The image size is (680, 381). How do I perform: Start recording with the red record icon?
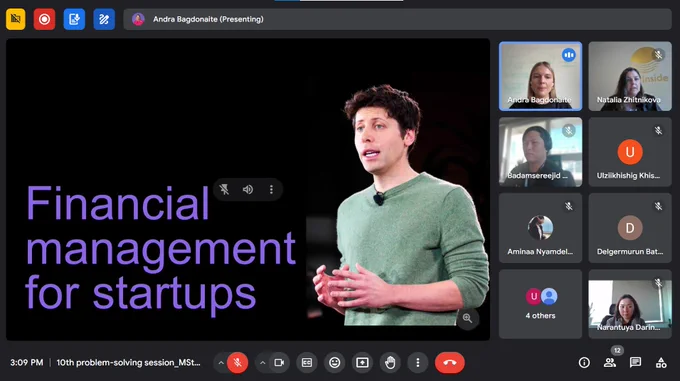click(44, 19)
